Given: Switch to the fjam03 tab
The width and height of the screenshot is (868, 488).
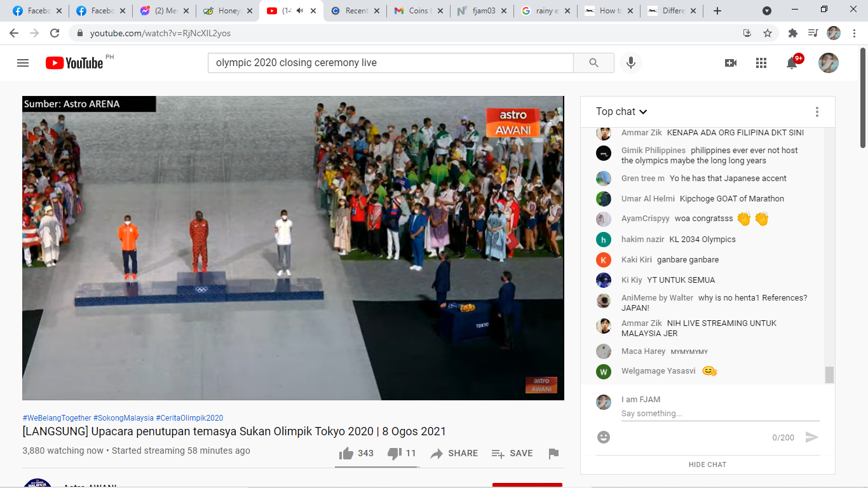Looking at the screenshot, I should (482, 11).
